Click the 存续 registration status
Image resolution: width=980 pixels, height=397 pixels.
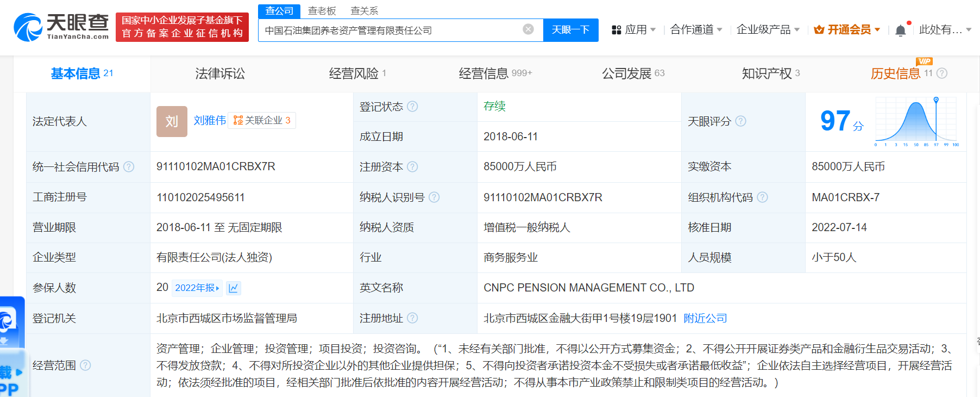494,106
